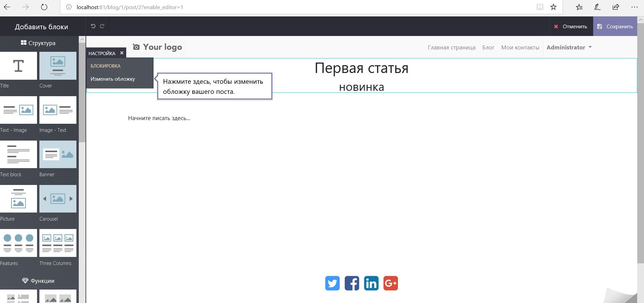Viewport: 644px width, 303px height.
Task: Expand the Функции section
Action: coord(38,280)
